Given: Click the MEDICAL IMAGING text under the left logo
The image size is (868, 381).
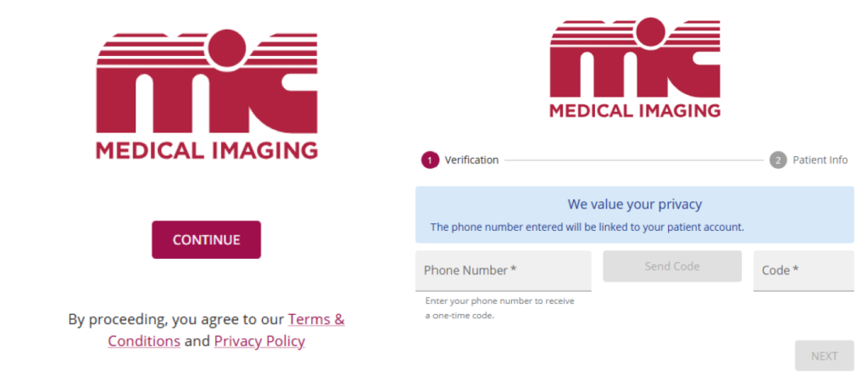Looking at the screenshot, I should 206,151.
